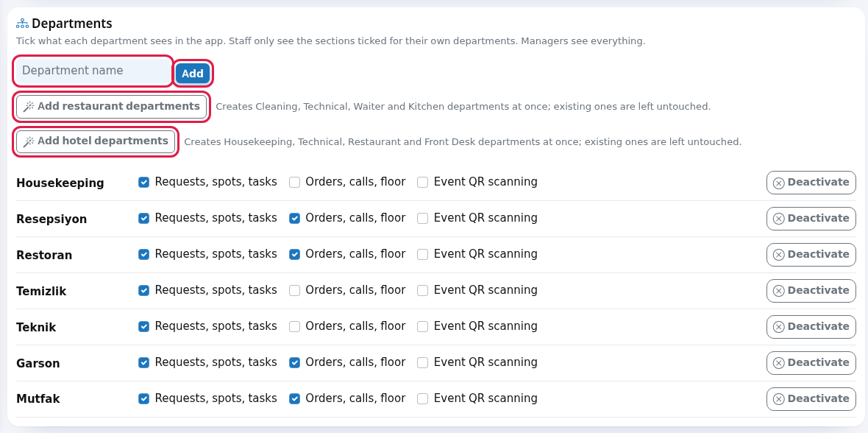The width and height of the screenshot is (868, 433).
Task: Click the Garson department name
Action: (x=38, y=363)
